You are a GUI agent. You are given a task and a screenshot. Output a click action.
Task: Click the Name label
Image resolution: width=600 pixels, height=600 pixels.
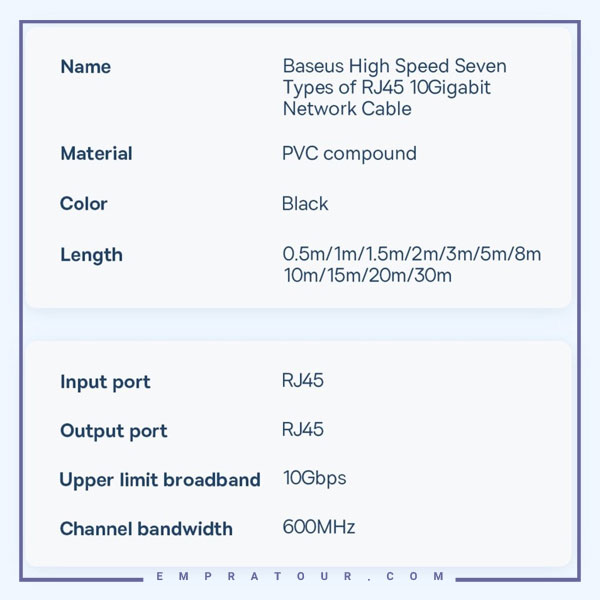86,67
